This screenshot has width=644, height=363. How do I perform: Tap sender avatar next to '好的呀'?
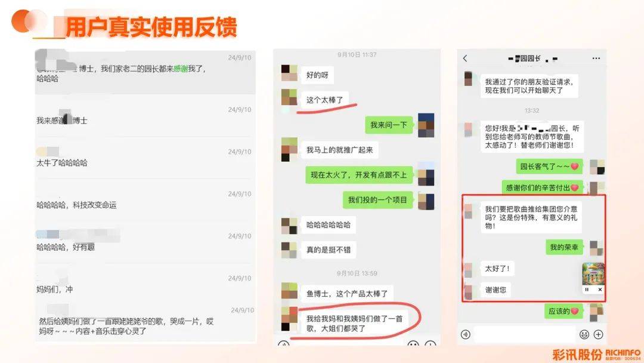(289, 73)
